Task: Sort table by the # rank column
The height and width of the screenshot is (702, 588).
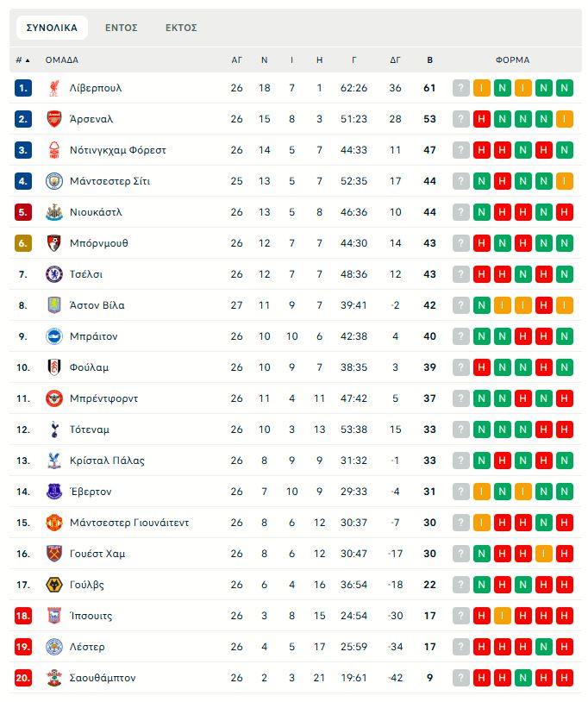Action: pyautogui.click(x=22, y=60)
